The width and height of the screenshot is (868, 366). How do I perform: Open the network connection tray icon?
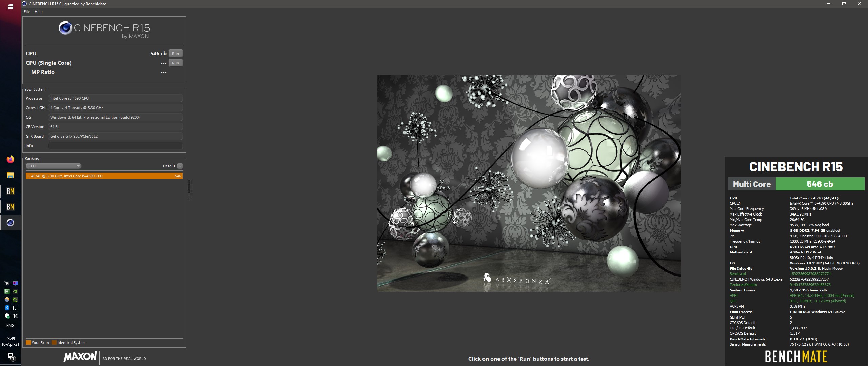15,308
